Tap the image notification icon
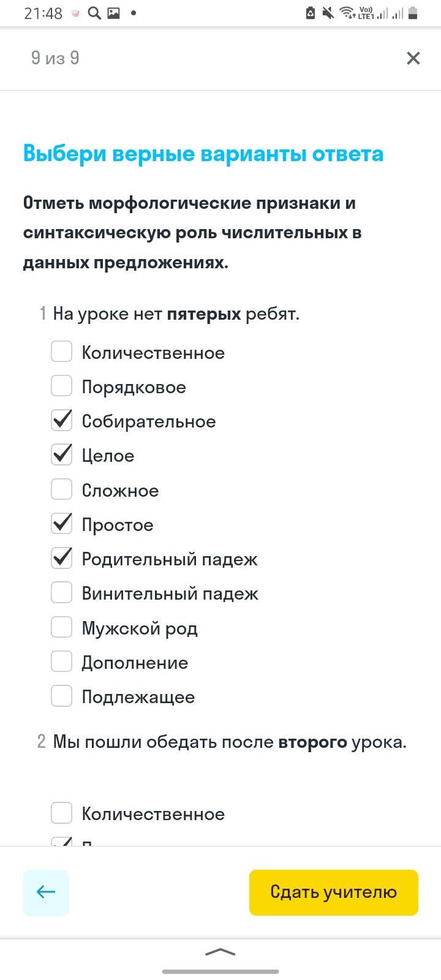441x980 pixels. point(113,13)
